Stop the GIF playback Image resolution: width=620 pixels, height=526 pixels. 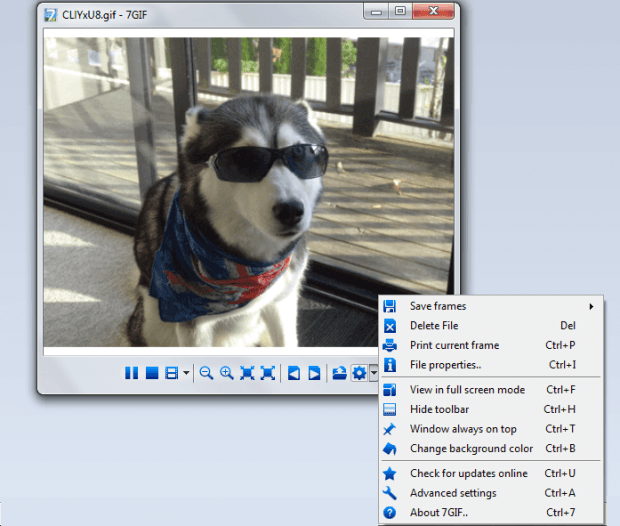[152, 373]
